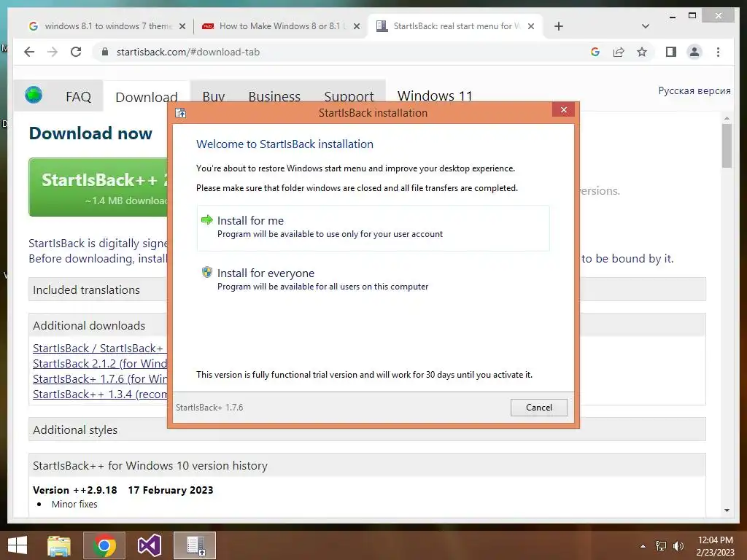
Task: Click 'Version ++2.9.18' heading text
Action: (75, 490)
